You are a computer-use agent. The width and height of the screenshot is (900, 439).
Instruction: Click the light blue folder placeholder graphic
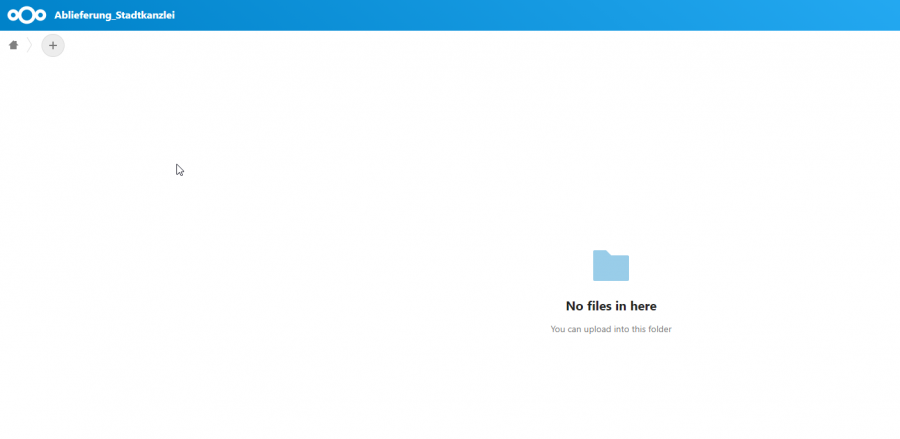[x=611, y=266]
